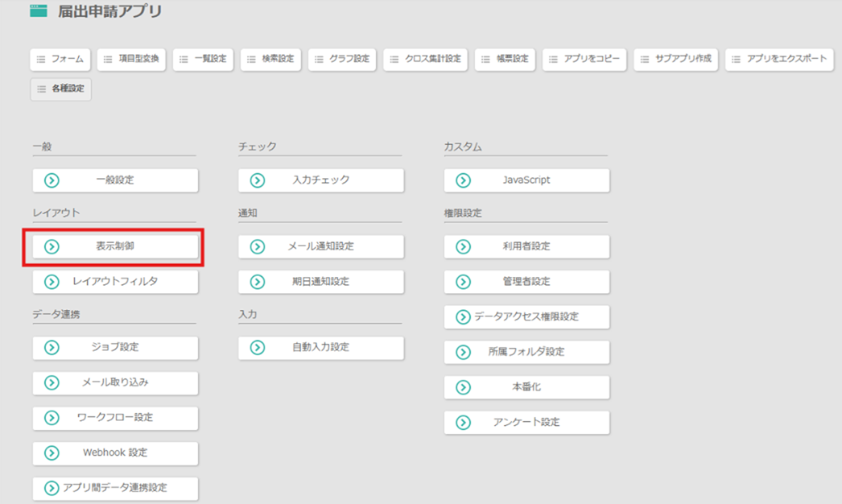Choose アプリをコピー from the toolbar
This screenshot has width=842, height=504.
(x=584, y=60)
